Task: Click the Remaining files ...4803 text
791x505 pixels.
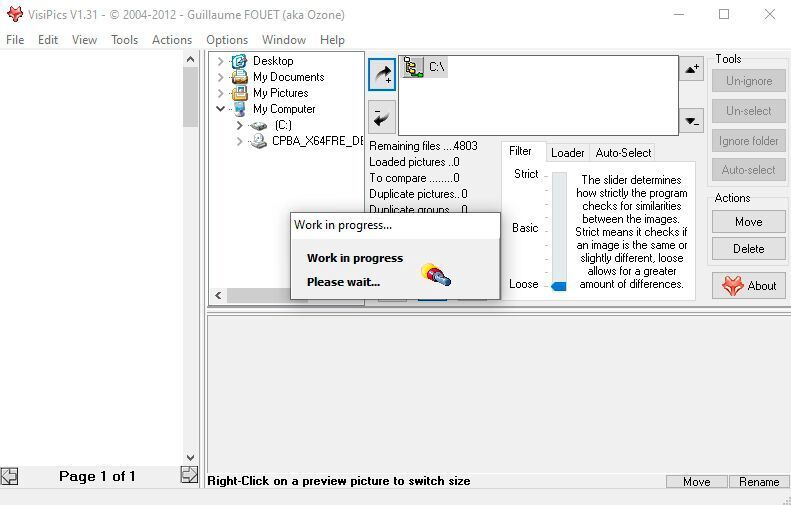Action: pyautogui.click(x=423, y=146)
